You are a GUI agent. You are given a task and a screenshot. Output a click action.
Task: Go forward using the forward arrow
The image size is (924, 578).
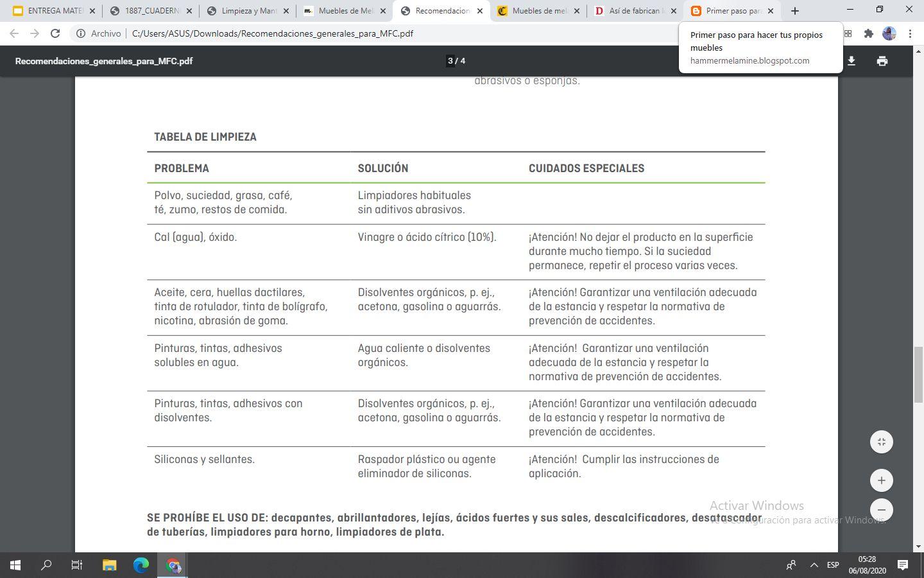(35, 33)
